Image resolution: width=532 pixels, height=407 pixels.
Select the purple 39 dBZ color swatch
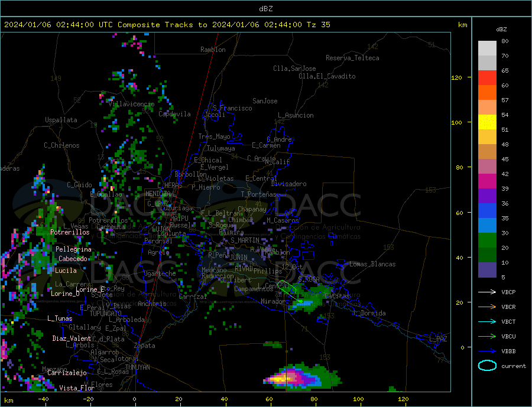pyautogui.click(x=487, y=196)
